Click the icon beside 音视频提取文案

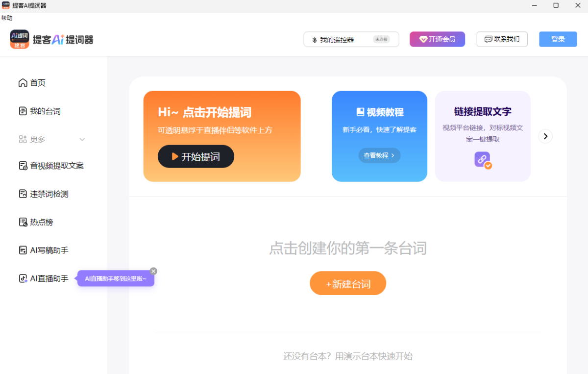click(x=23, y=166)
